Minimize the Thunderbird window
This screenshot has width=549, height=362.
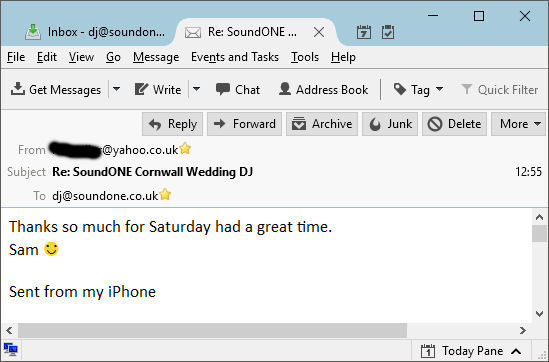pos(433,16)
